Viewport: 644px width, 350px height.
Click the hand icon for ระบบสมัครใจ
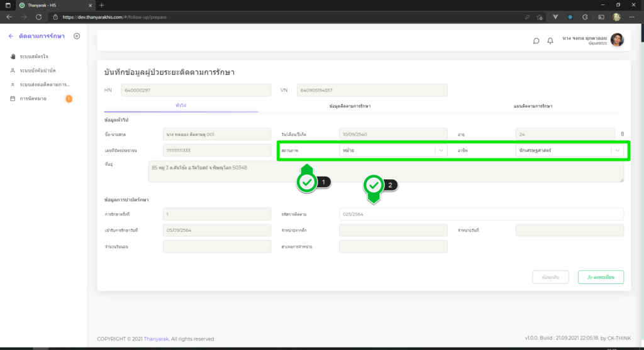pyautogui.click(x=13, y=57)
